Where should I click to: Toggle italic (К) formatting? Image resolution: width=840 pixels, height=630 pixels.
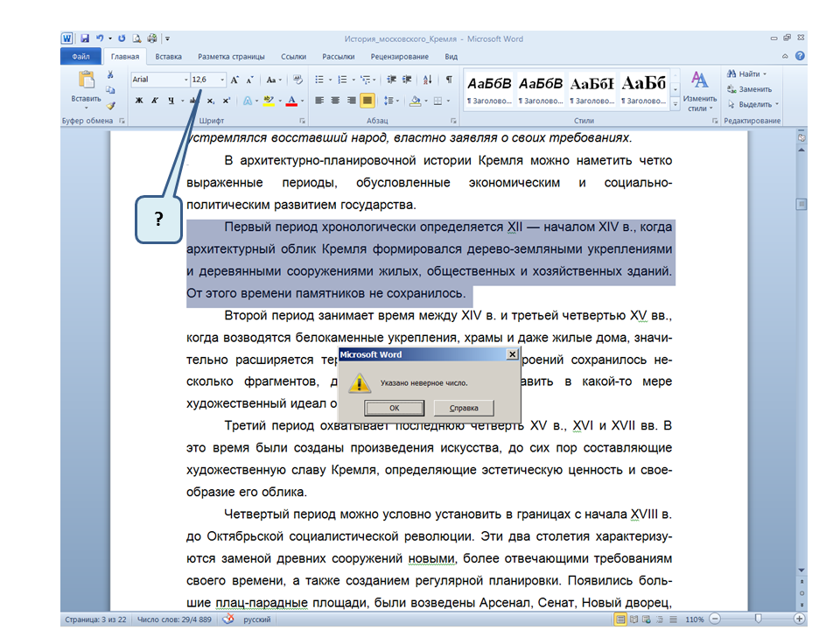click(154, 101)
